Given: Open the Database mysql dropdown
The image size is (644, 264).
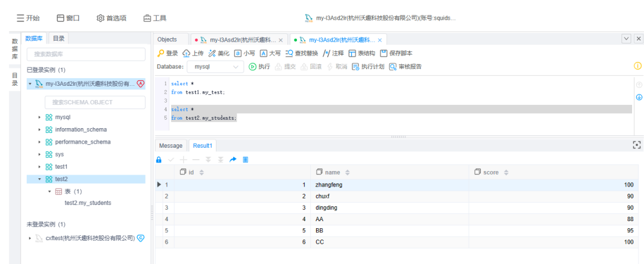Looking at the screenshot, I should tap(215, 67).
